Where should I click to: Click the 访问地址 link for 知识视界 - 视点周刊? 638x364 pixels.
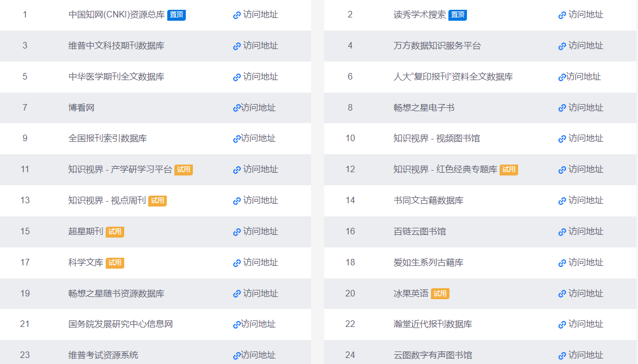(x=260, y=201)
